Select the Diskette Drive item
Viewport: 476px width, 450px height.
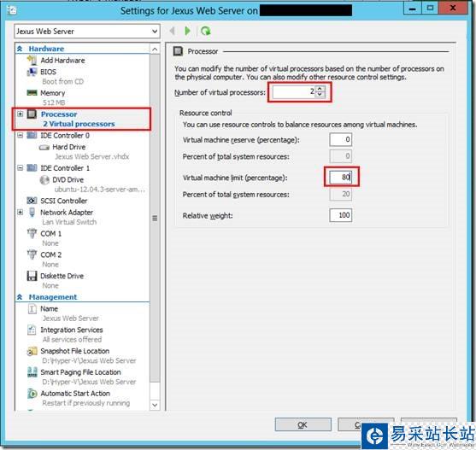[62, 276]
